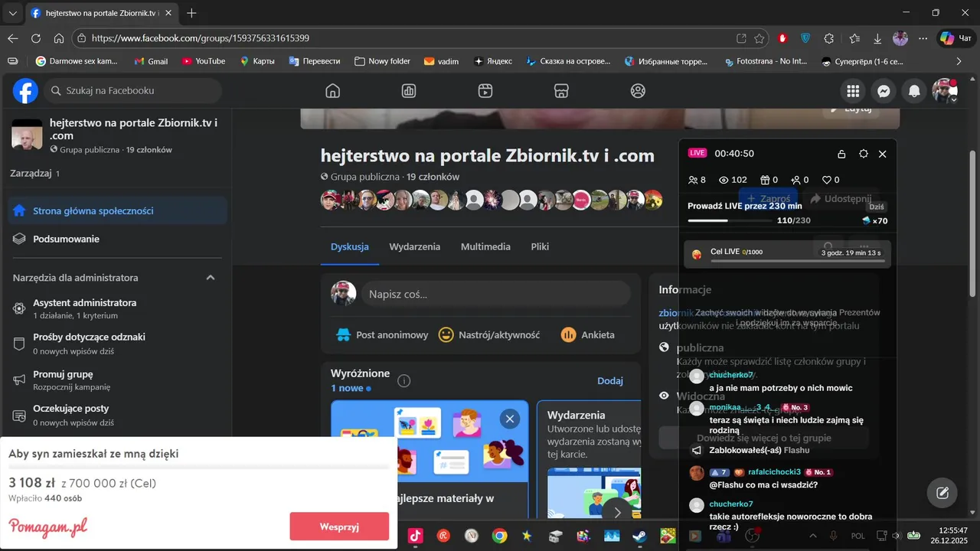Click Wesprzyj button on Pomagam.pl

(x=339, y=527)
